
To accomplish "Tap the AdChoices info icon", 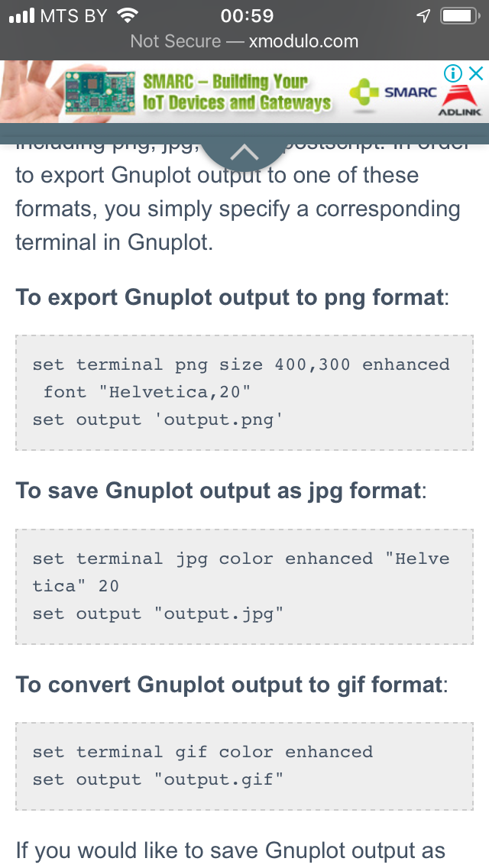I will point(453,73).
